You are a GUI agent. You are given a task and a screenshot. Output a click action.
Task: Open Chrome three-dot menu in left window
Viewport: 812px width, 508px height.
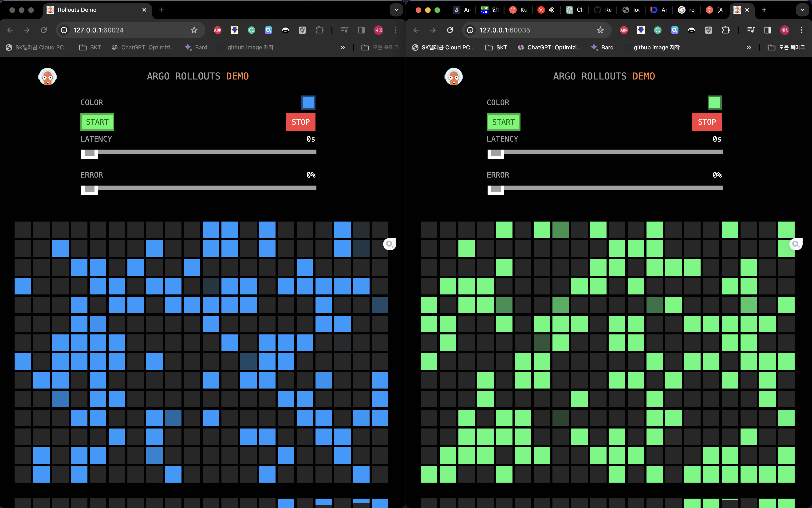coord(396,30)
